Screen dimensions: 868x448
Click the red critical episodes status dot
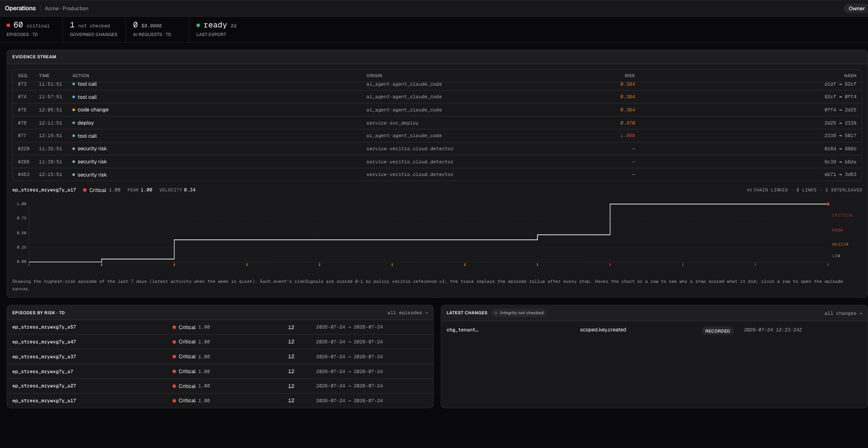click(x=9, y=25)
